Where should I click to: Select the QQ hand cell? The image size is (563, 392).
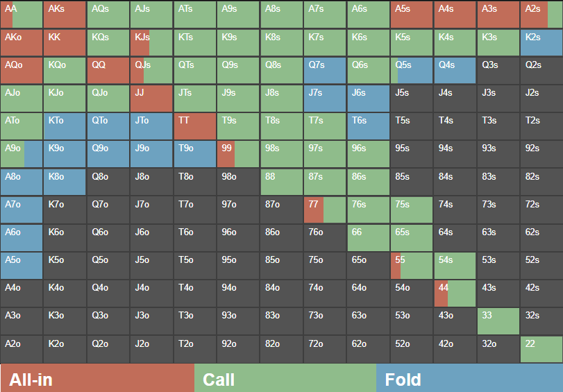pyautogui.click(x=108, y=70)
